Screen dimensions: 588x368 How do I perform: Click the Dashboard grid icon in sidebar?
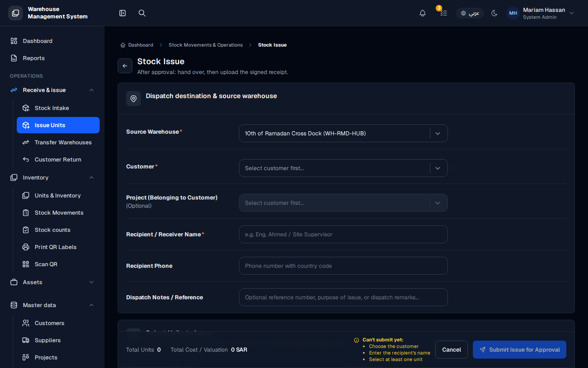coord(14,41)
